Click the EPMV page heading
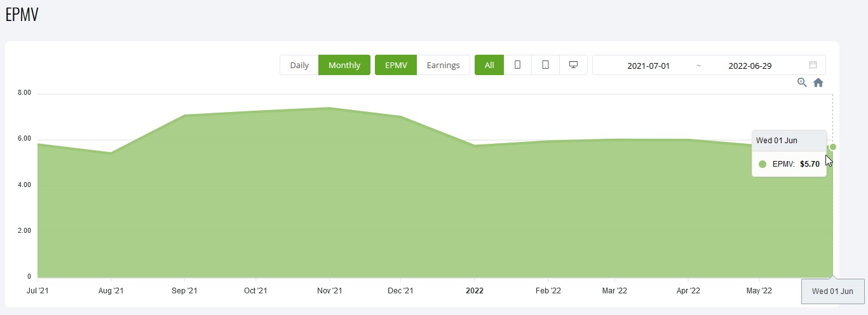The width and height of the screenshot is (868, 315). (22, 15)
